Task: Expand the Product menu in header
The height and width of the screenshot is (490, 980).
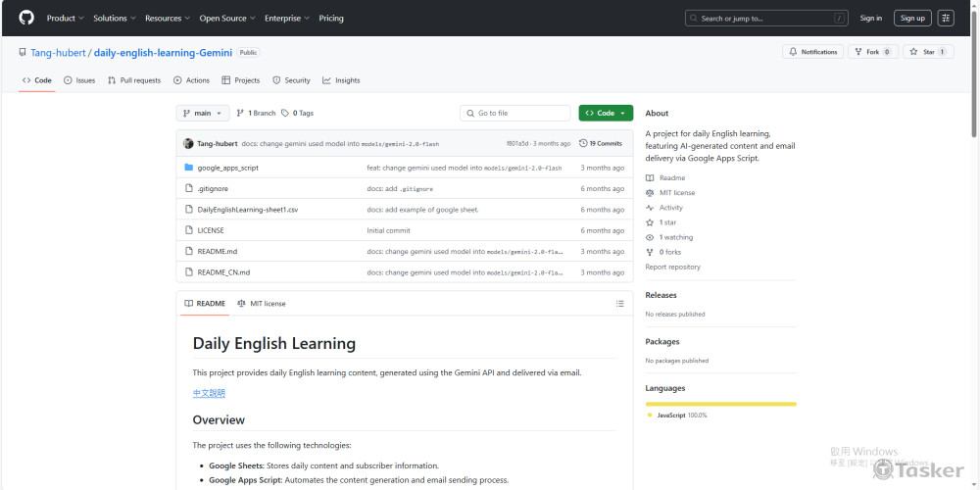Action: click(x=65, y=18)
